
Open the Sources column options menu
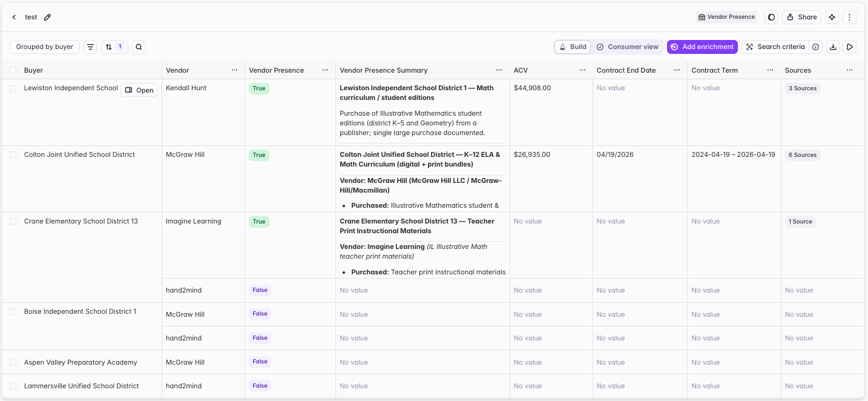click(850, 70)
